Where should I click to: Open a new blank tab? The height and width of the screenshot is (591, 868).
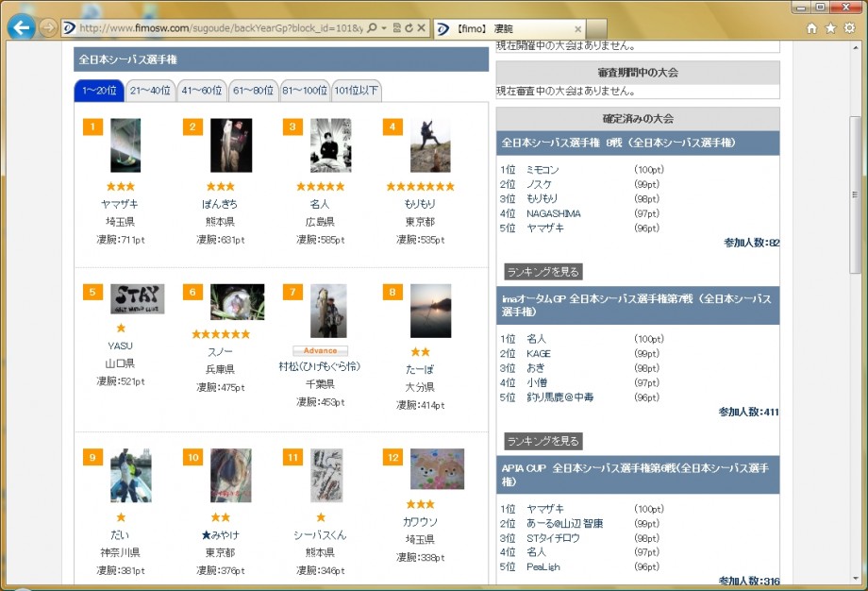(596, 29)
